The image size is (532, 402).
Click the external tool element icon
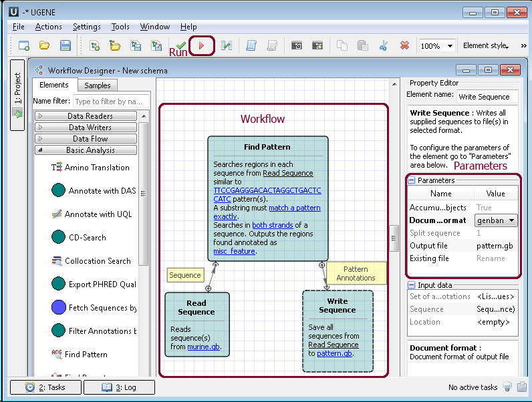[297, 45]
